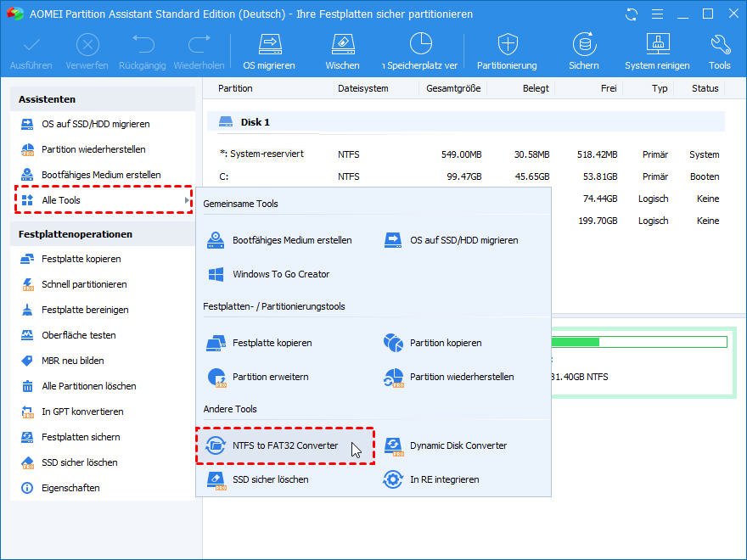Open the hamburger menu in title bar

point(657,14)
